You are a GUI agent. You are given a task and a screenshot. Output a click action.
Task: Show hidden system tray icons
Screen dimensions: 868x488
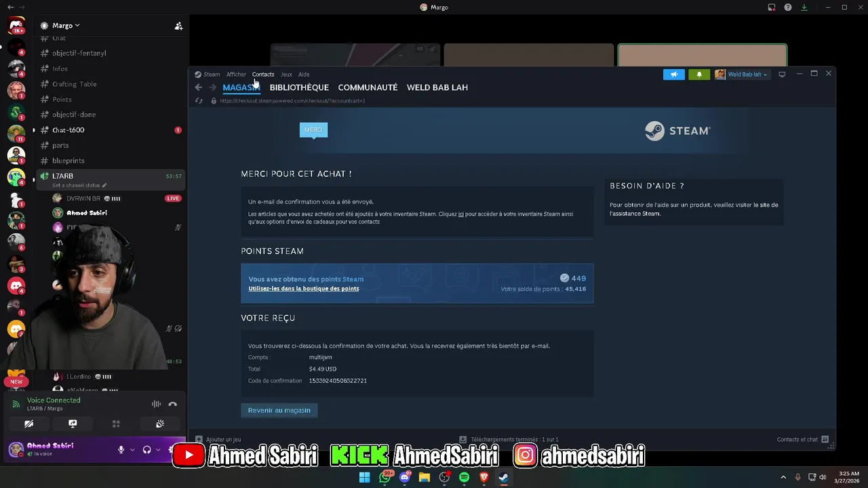(783, 477)
